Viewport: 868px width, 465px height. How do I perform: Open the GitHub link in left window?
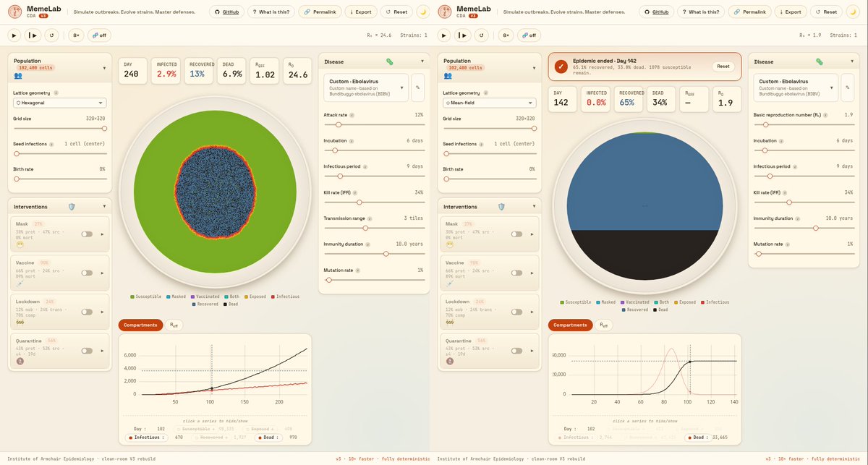pos(226,12)
